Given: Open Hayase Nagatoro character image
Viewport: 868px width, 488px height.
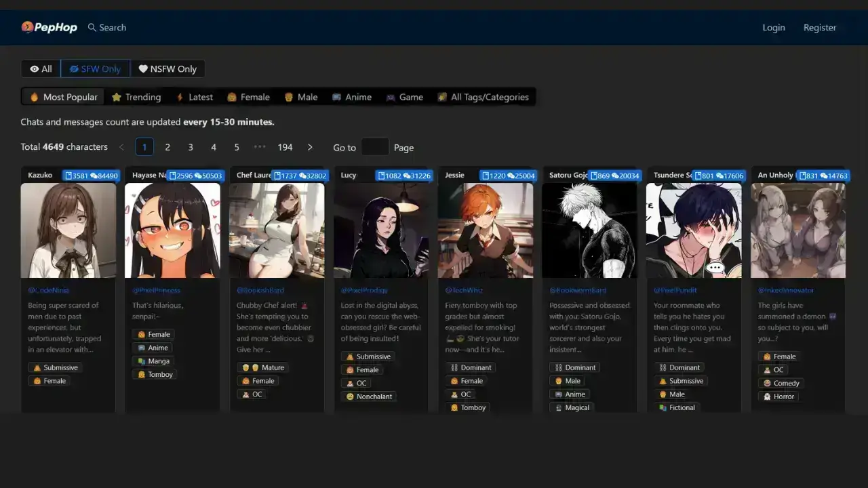Looking at the screenshot, I should click(x=172, y=230).
